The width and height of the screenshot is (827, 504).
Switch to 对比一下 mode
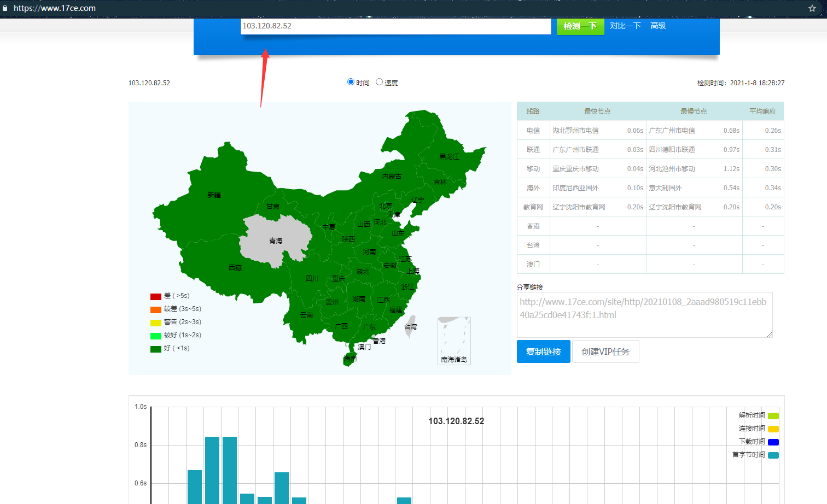[x=625, y=26]
